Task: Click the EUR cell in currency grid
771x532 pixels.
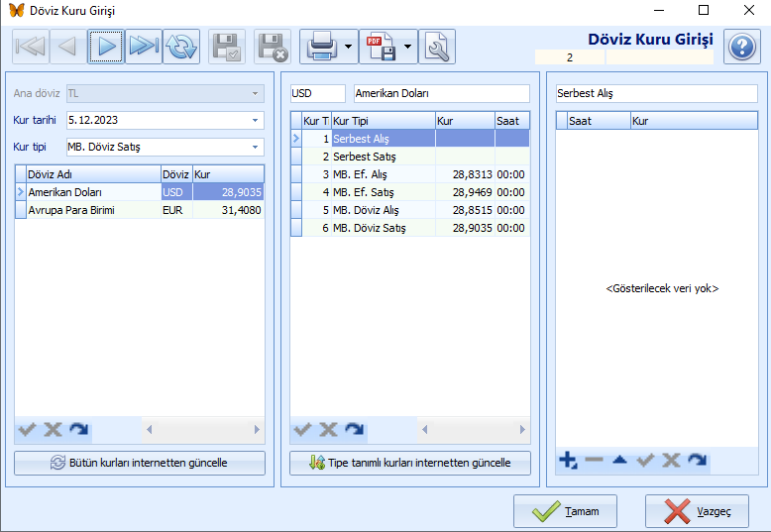Action: tap(176, 210)
